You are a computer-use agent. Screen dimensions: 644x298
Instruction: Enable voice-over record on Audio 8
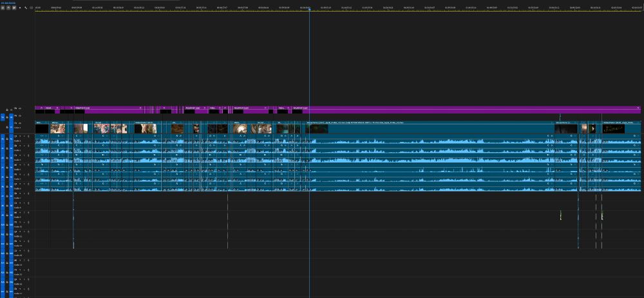click(28, 203)
